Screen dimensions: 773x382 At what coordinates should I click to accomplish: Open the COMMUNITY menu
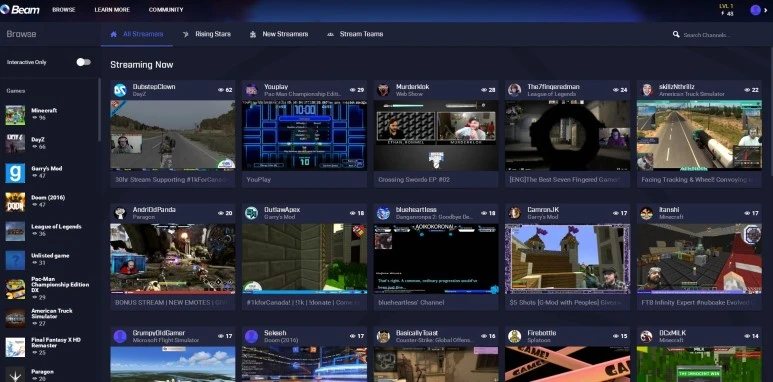166,10
